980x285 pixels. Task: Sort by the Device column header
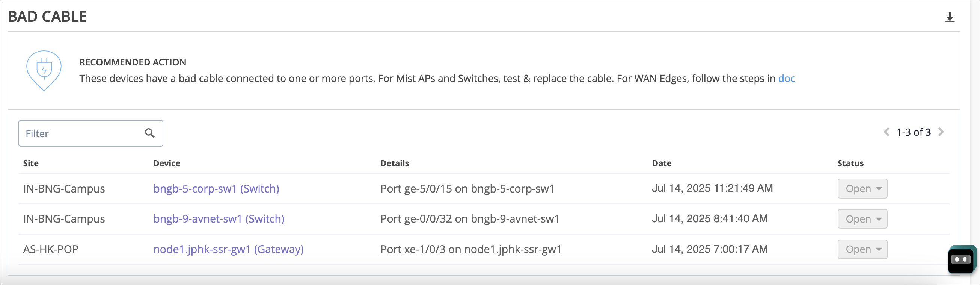tap(167, 163)
